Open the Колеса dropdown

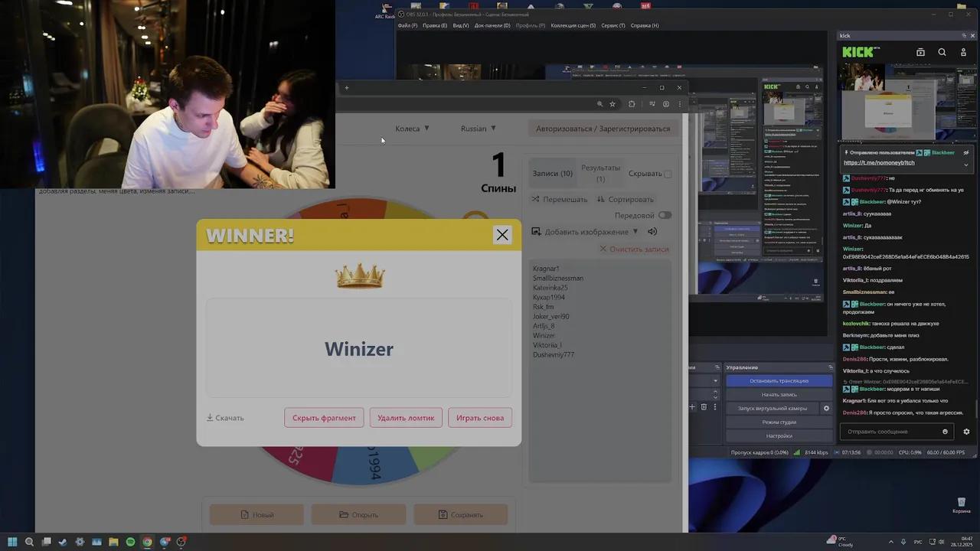coord(412,128)
